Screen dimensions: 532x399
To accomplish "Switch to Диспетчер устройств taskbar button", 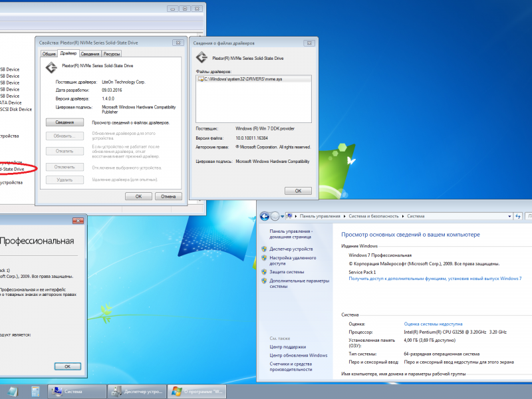I will pyautogui.click(x=137, y=392).
